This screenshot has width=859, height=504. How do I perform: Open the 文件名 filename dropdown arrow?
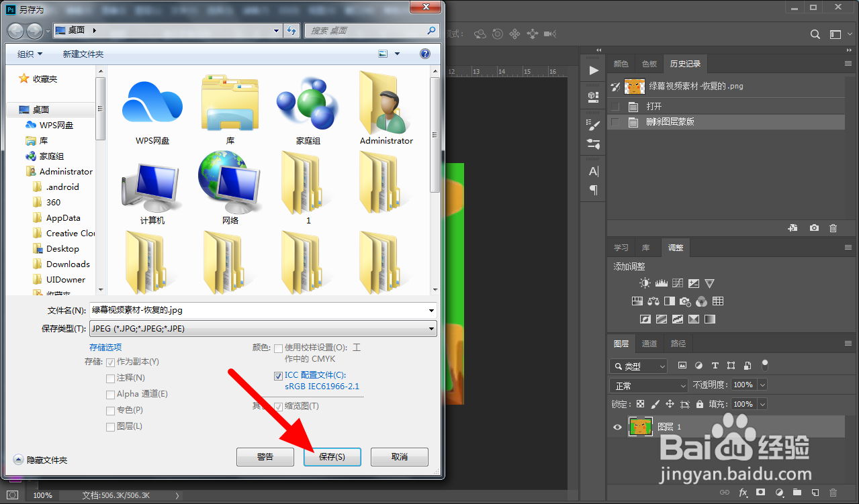(x=431, y=311)
